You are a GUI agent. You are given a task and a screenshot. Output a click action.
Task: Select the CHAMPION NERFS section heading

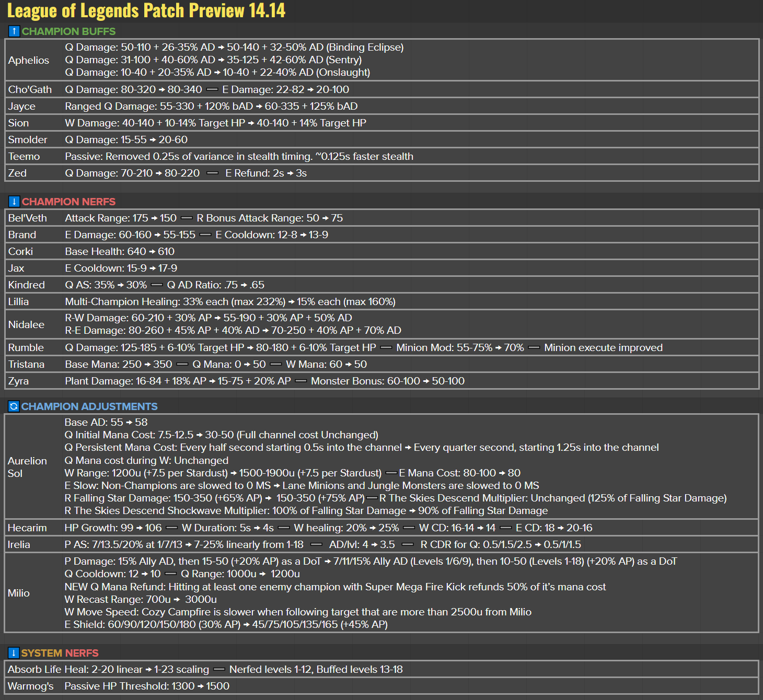(68, 202)
